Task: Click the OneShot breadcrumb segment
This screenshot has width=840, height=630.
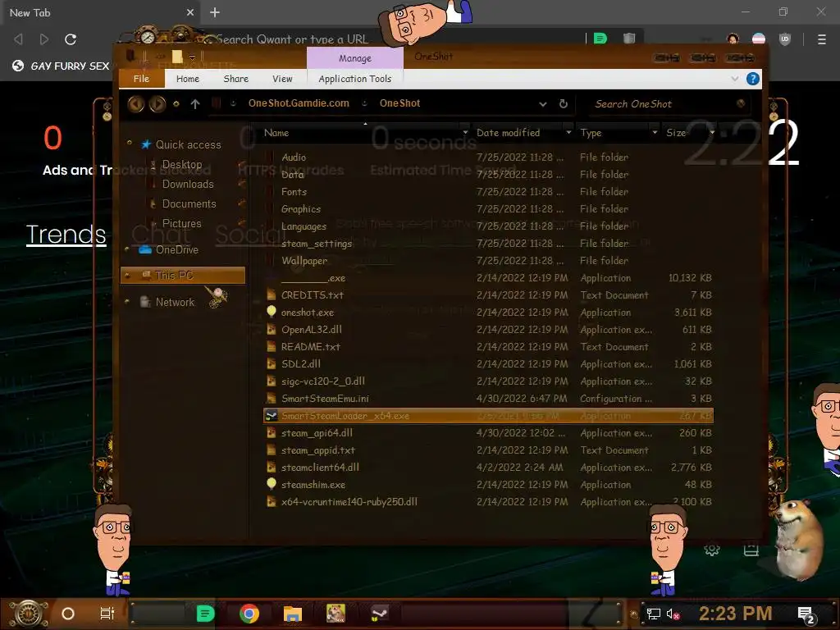Action: pyautogui.click(x=399, y=103)
